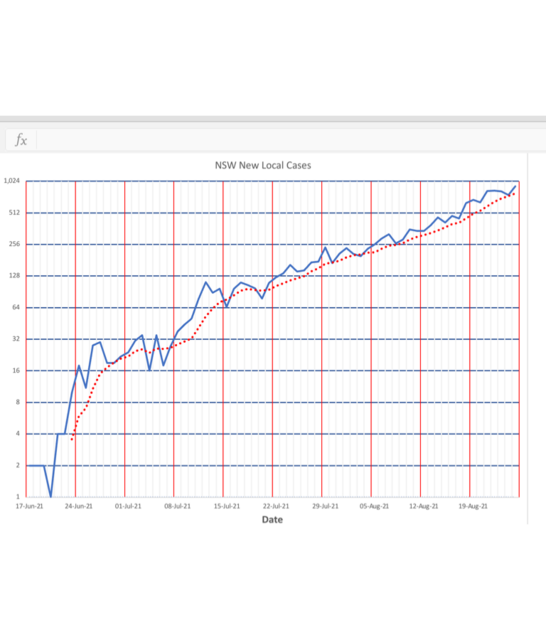The image size is (546, 640).
Task: Click the 15-Jul-21 date axis label
Action: point(227,506)
